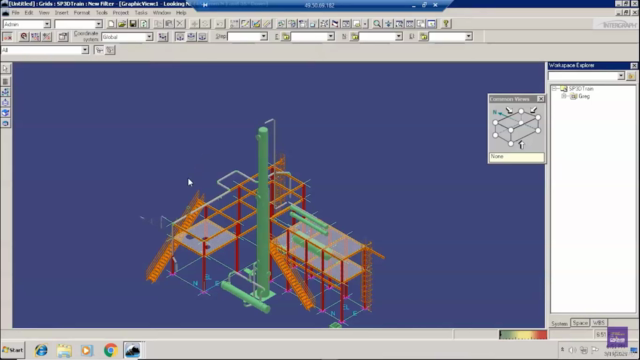640x360 pixels.
Task: Open the empty dropdown next to Admin
Action: [x=98, y=24]
